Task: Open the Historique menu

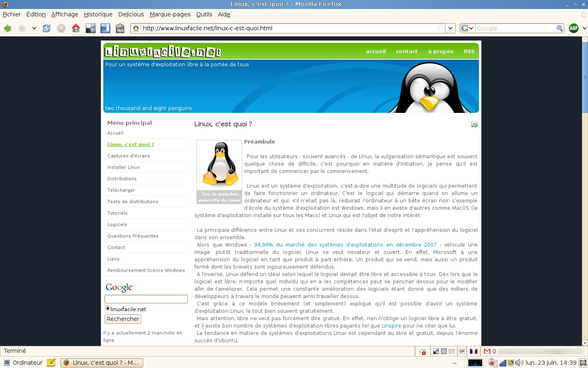Action: tap(98, 14)
